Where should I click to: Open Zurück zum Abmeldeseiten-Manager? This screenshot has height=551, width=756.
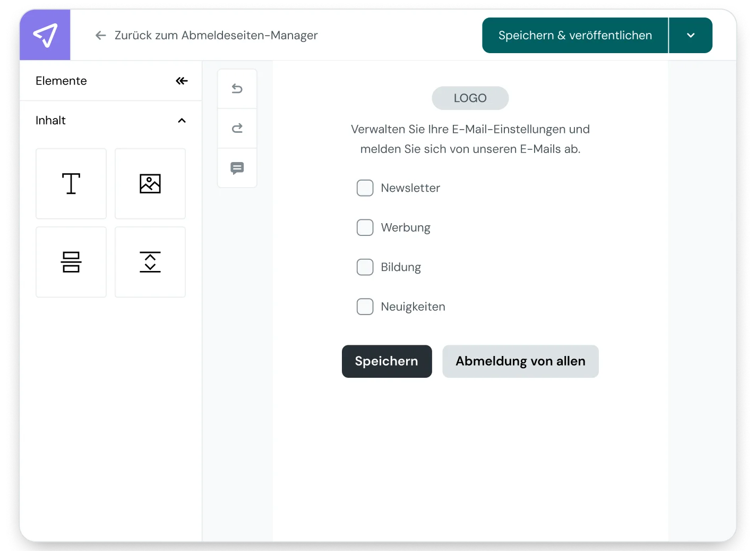click(x=215, y=35)
